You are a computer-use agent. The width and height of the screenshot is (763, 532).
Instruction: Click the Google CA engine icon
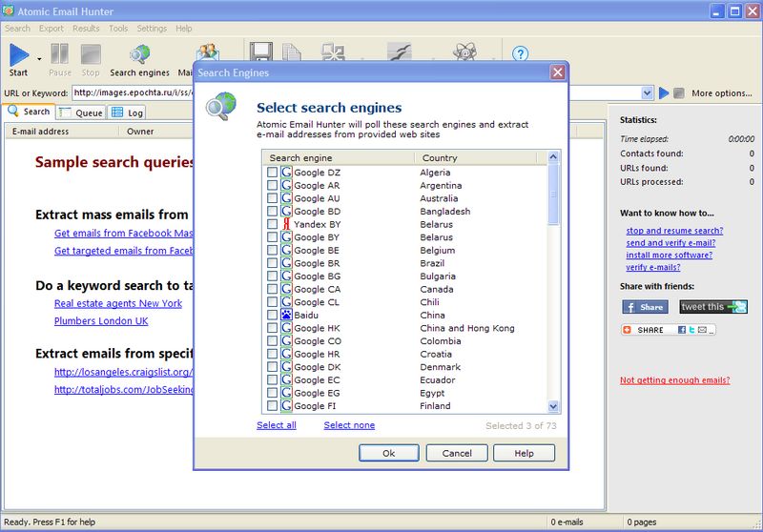286,289
